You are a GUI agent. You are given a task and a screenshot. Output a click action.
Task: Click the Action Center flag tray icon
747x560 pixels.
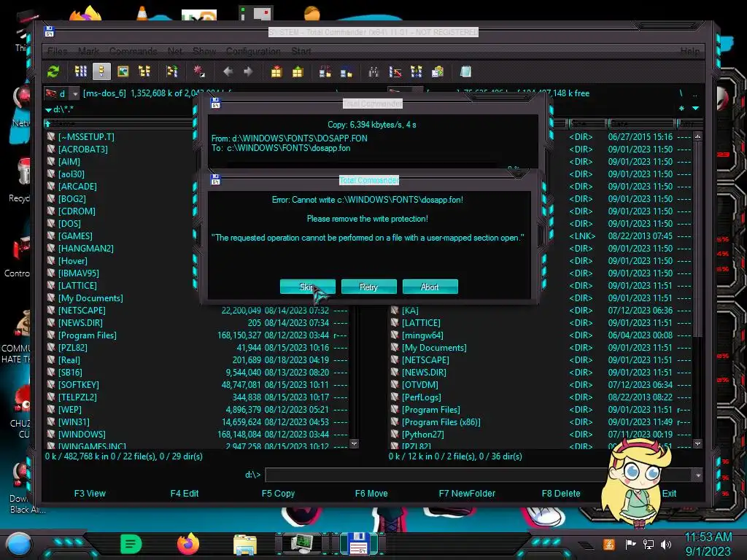point(630,544)
